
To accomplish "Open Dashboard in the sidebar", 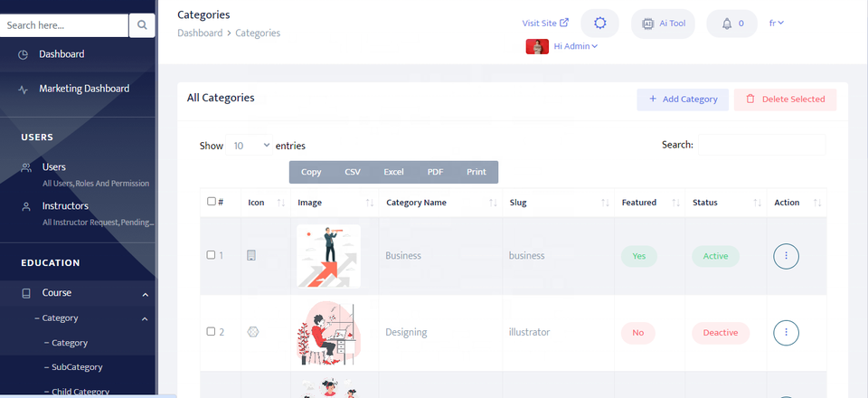I will 61,54.
